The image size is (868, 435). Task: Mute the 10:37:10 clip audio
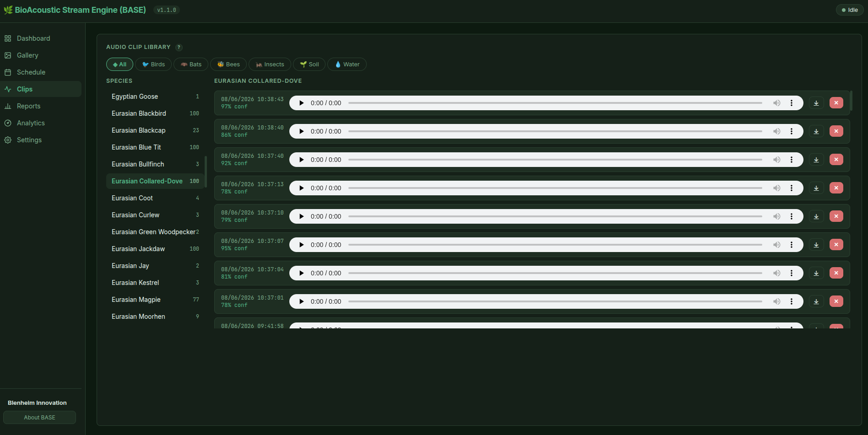pos(777,216)
